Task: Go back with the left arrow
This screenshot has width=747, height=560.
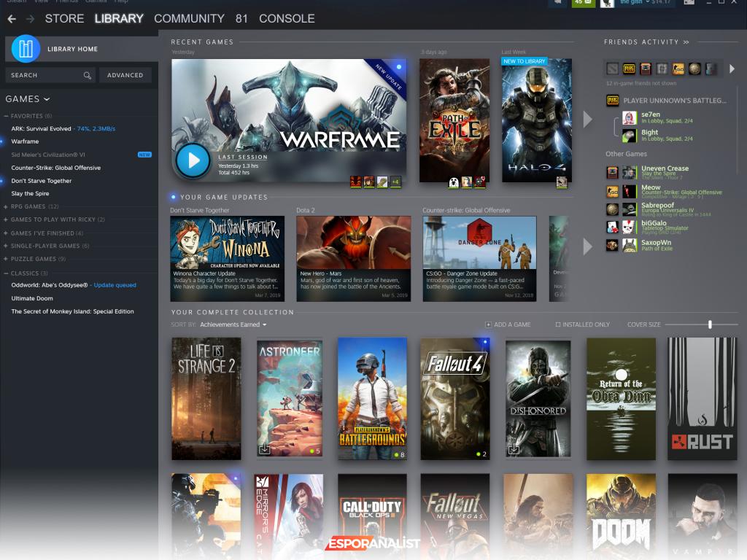Action: point(12,18)
